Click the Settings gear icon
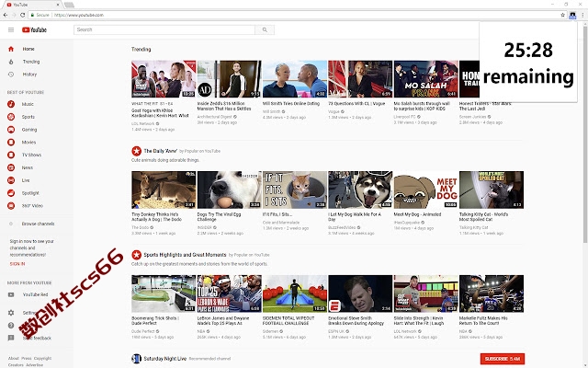 click(11, 313)
